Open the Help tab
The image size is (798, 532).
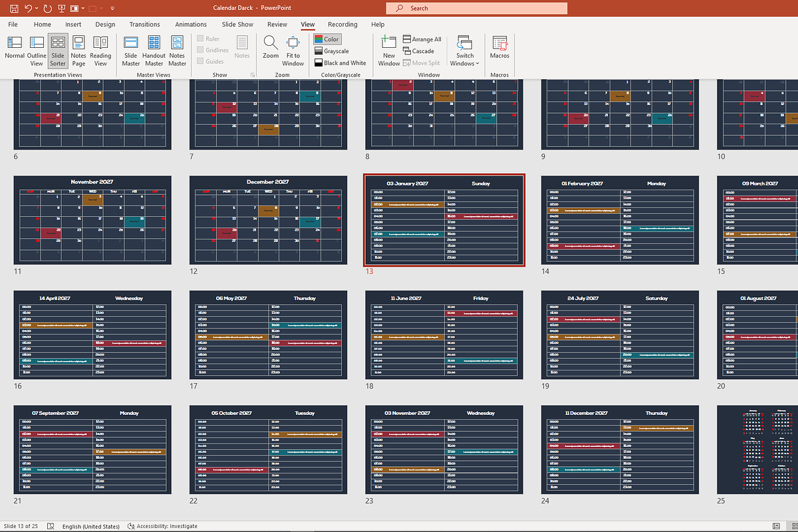(x=378, y=25)
